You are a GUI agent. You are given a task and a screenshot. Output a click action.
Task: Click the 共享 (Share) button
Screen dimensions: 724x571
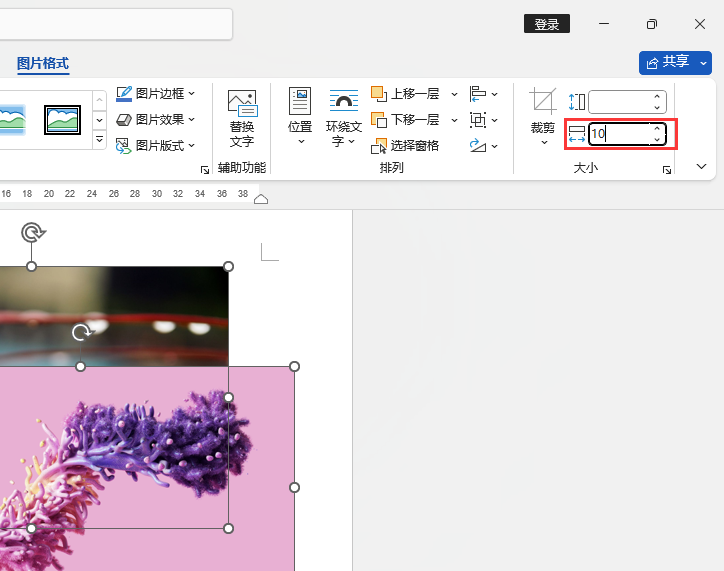668,62
